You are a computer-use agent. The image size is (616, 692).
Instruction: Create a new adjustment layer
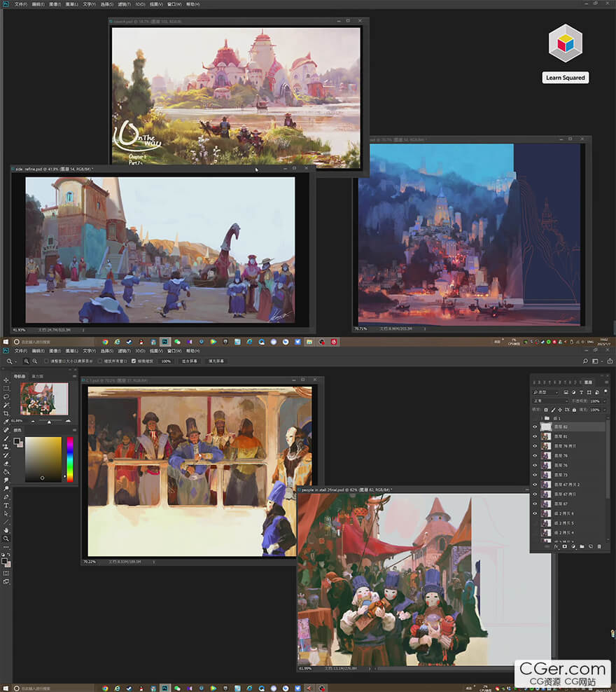coord(573,546)
